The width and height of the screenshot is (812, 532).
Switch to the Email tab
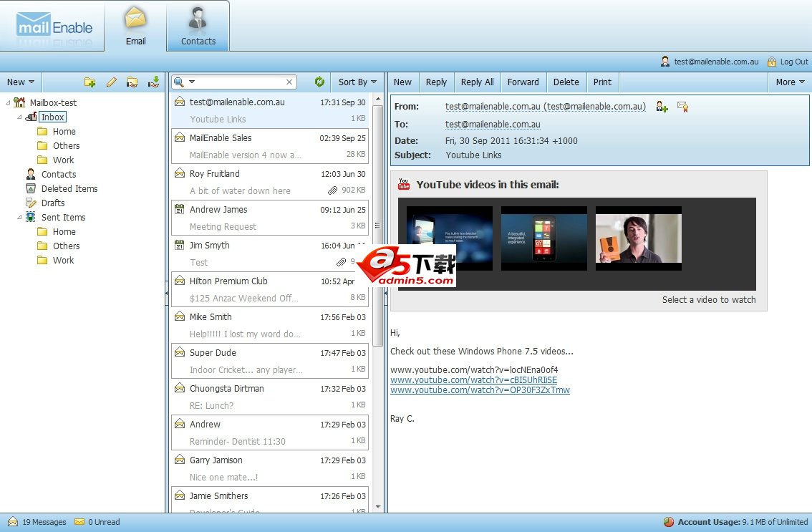135,26
